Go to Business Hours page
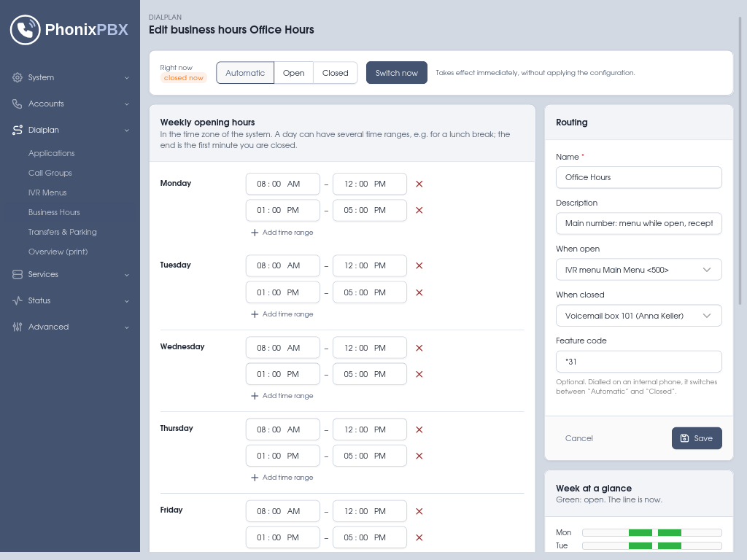The image size is (747, 560). pyautogui.click(x=54, y=212)
